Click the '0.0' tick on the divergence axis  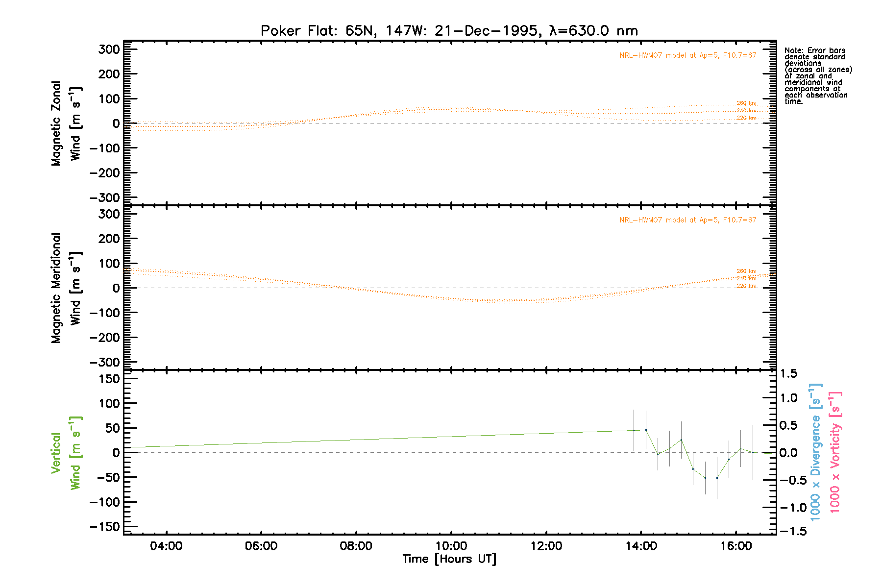[788, 453]
